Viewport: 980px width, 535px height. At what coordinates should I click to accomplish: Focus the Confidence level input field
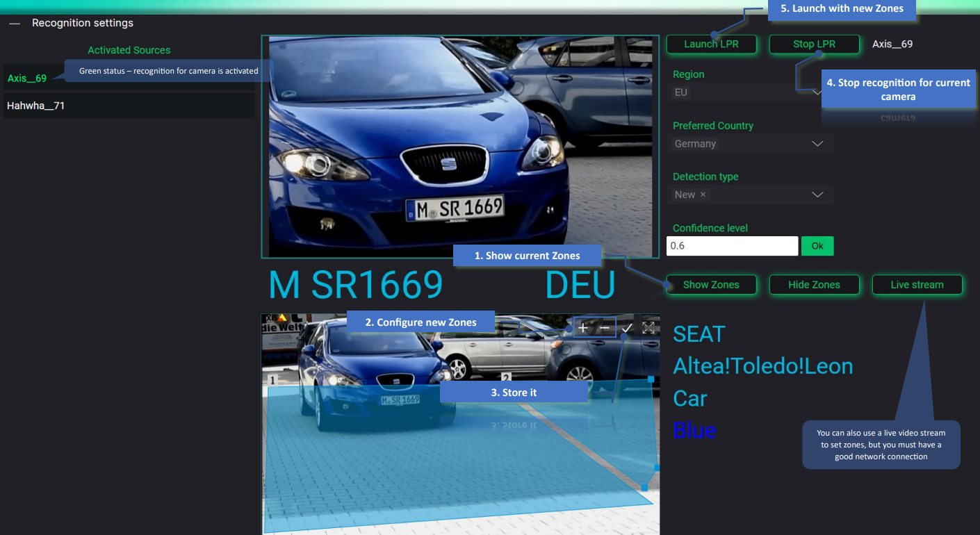(732, 246)
